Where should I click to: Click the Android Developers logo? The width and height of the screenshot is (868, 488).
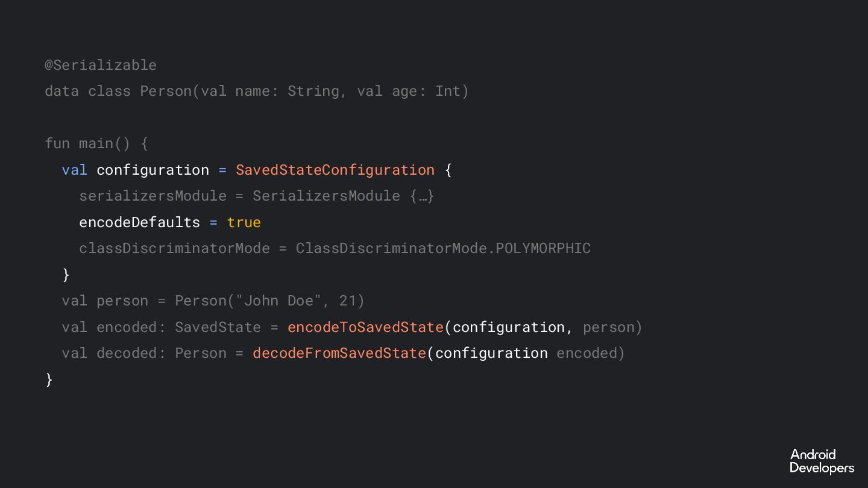click(822, 461)
